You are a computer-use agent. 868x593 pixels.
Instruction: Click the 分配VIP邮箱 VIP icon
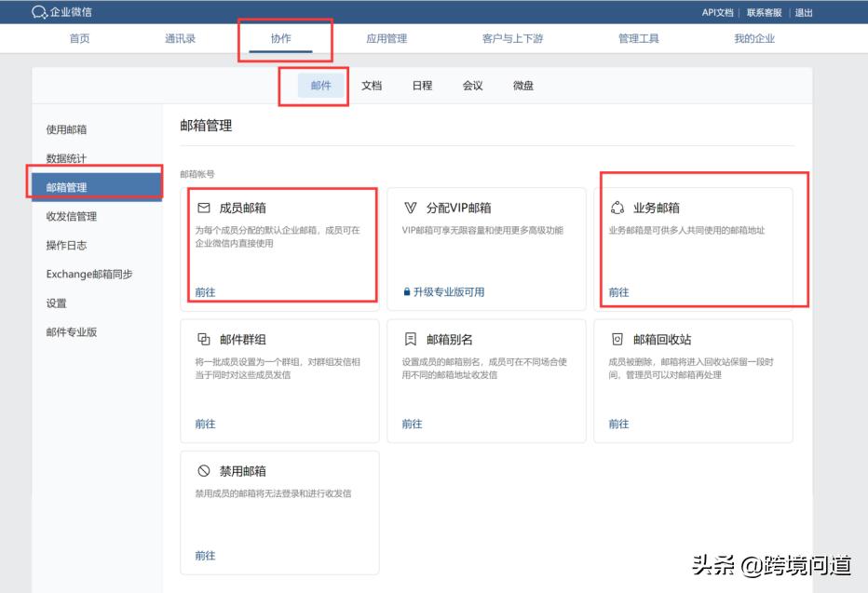(x=412, y=207)
